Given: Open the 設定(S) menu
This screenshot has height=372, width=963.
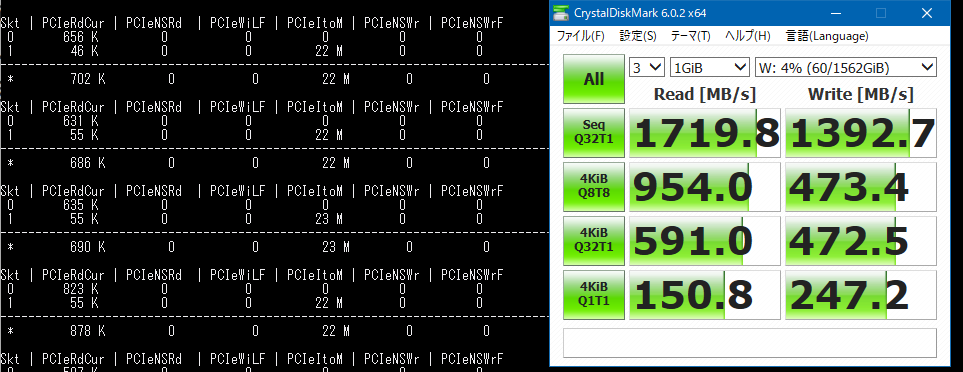Looking at the screenshot, I should tap(637, 36).
